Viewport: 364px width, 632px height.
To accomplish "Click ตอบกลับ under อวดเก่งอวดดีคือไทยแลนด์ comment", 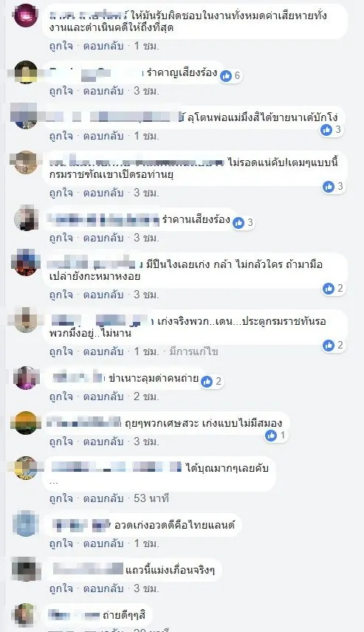I will 103,543.
